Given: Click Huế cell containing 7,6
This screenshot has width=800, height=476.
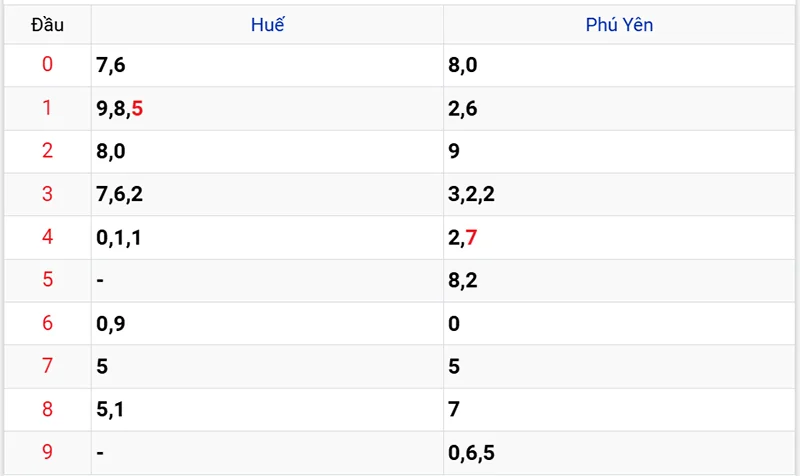Looking at the screenshot, I should [x=267, y=65].
